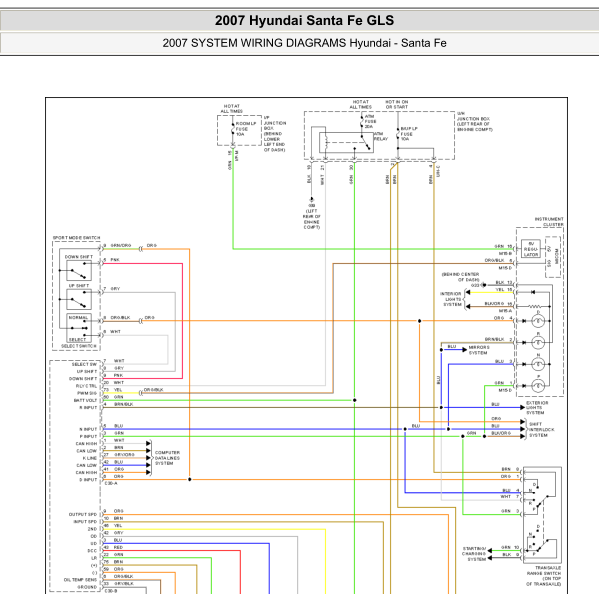Click the D indicator lamp in cluster
599x594 pixels.
point(538,321)
